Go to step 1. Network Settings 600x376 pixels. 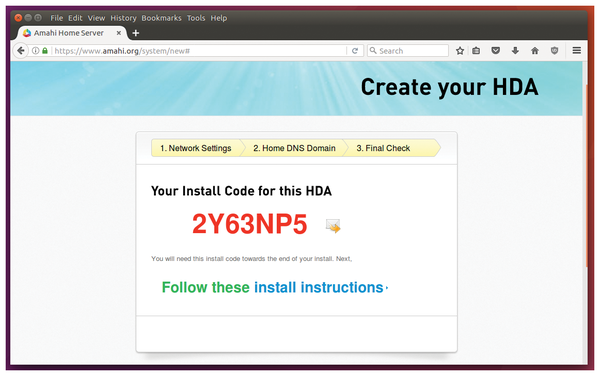(x=196, y=148)
